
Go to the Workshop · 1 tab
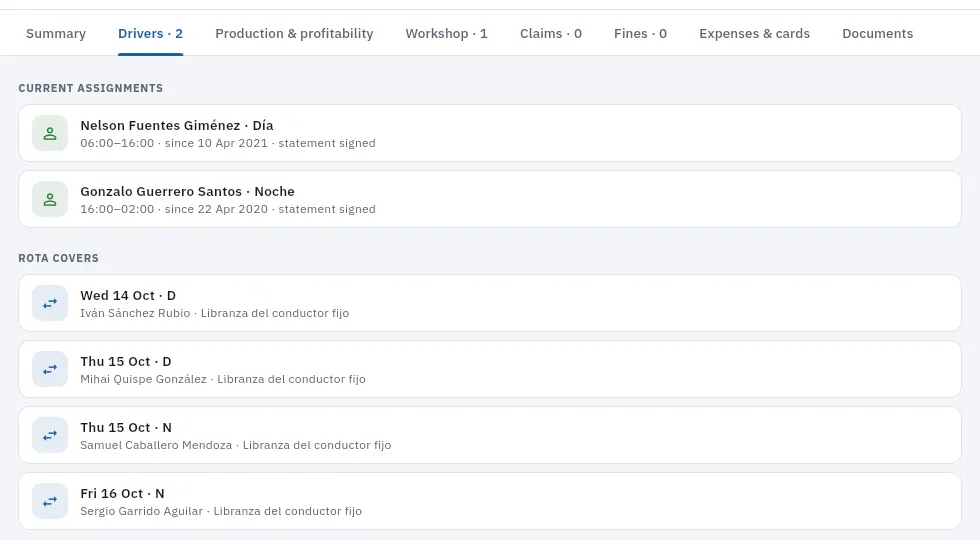[x=446, y=34]
